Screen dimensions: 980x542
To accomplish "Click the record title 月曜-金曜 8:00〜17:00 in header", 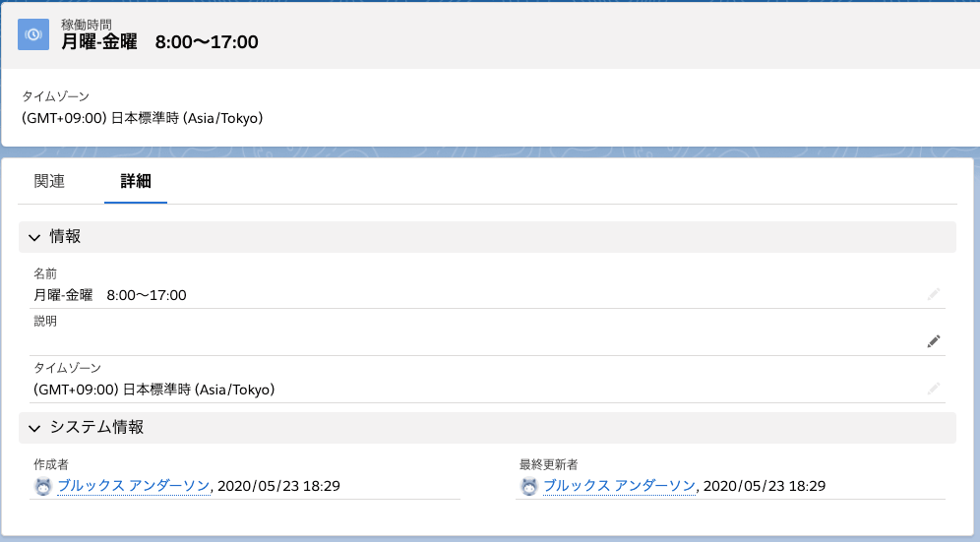I will [x=159, y=42].
